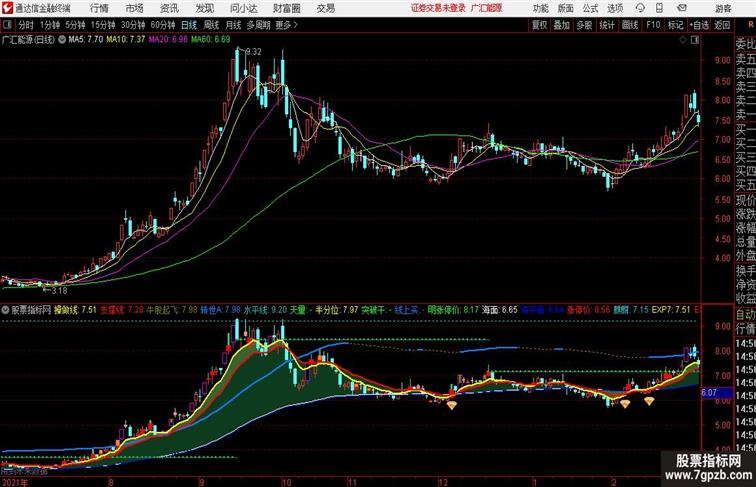Switch to 60分钟 period tab
This screenshot has width=756, height=487.
click(162, 25)
